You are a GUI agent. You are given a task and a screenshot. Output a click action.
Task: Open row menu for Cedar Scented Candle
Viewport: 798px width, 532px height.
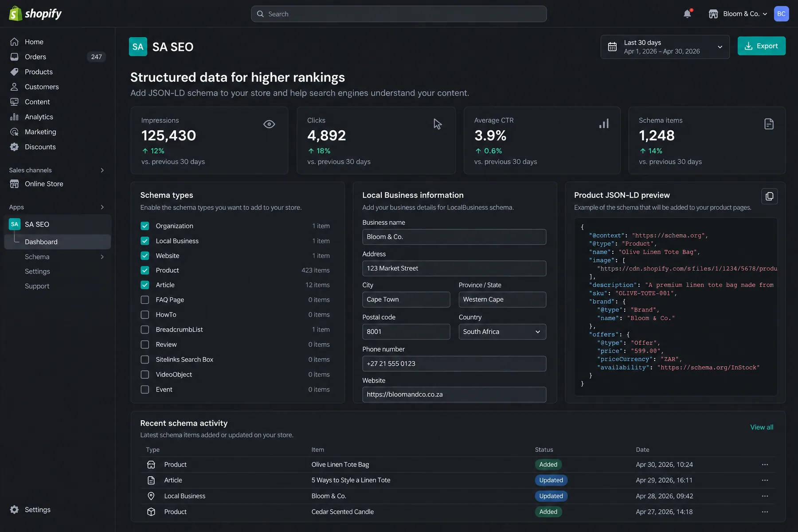coord(765,512)
